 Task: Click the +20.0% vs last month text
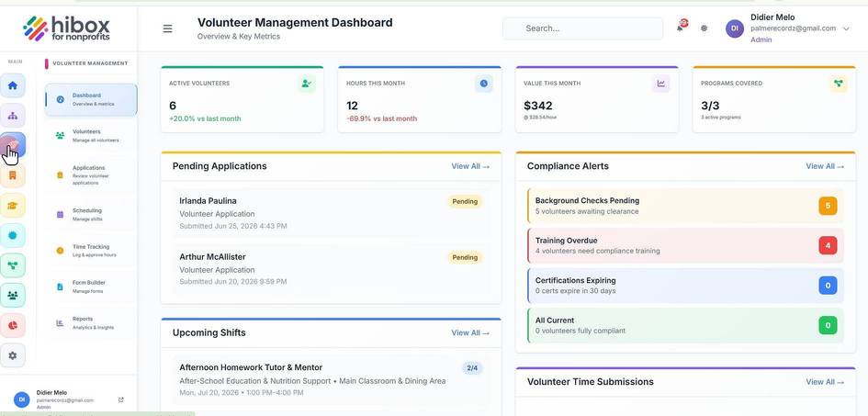pos(205,119)
